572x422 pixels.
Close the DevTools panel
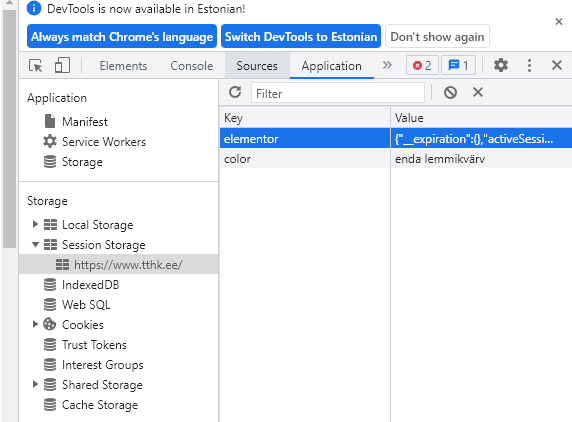[557, 66]
